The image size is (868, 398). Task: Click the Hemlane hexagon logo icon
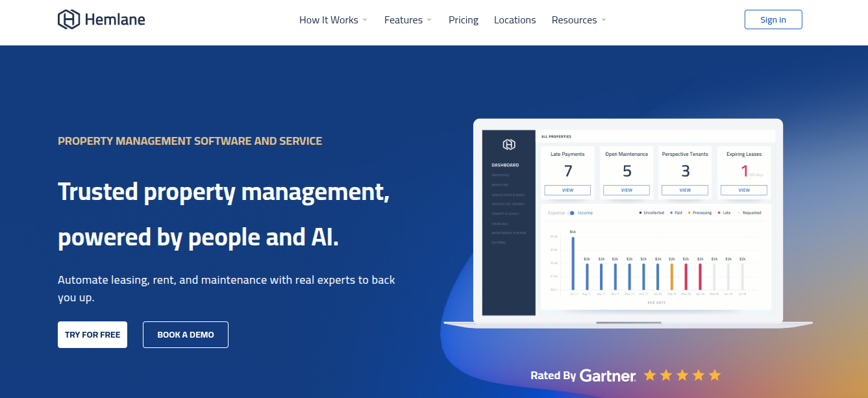click(x=68, y=19)
